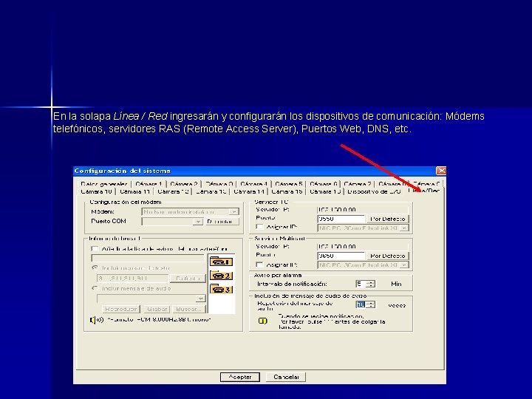Click the speaker audio format icon
Viewport: 532px width, 399px height.
97,320
